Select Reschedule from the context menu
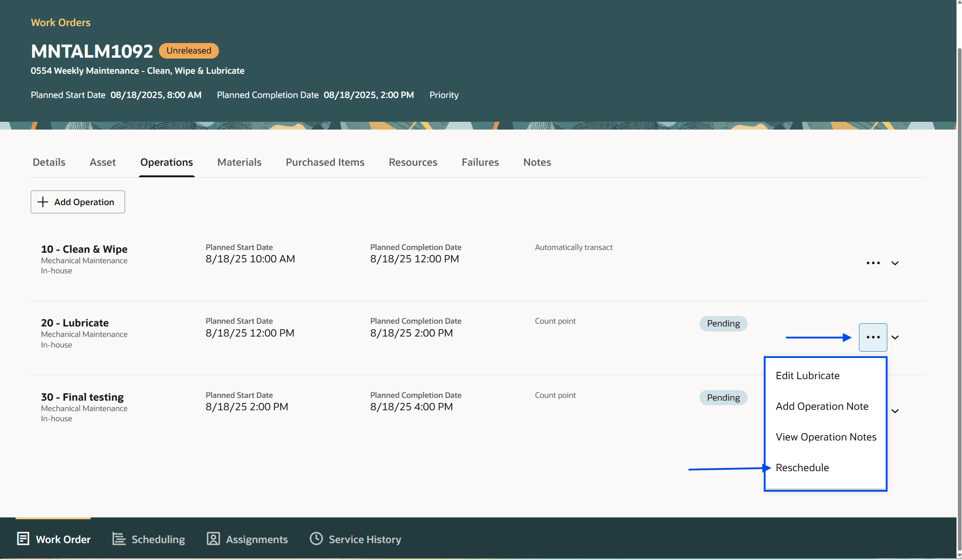 coord(802,468)
